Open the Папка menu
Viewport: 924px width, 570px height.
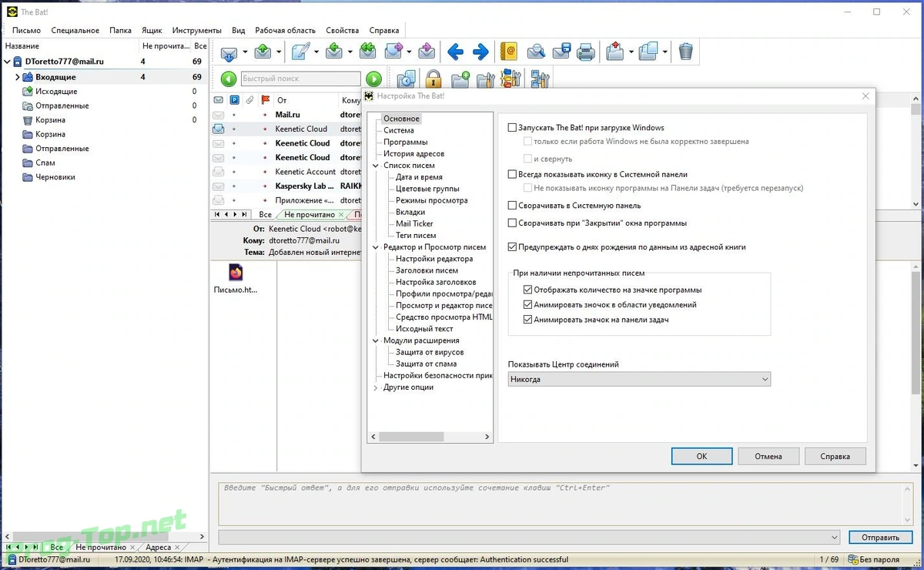point(120,30)
